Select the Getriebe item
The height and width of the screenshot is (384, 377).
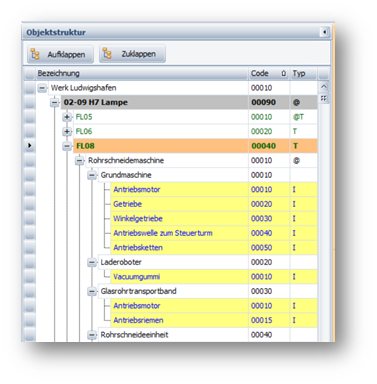tap(127, 204)
